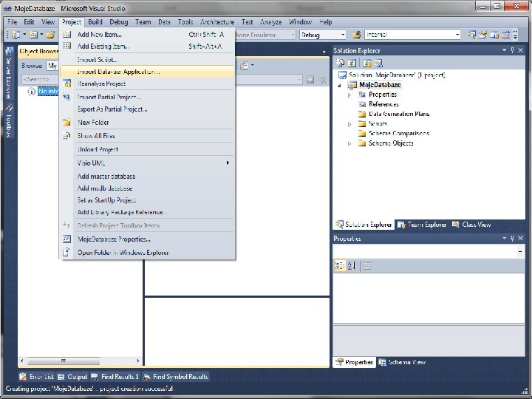Click Reanalyze Project menu entry
The height and width of the screenshot is (399, 532).
(147, 83)
